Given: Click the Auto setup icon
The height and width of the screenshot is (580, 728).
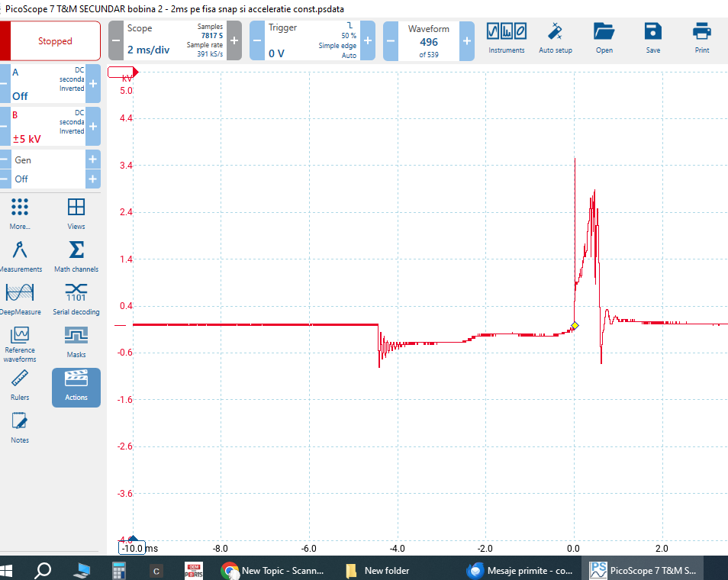Looking at the screenshot, I should pos(556,37).
